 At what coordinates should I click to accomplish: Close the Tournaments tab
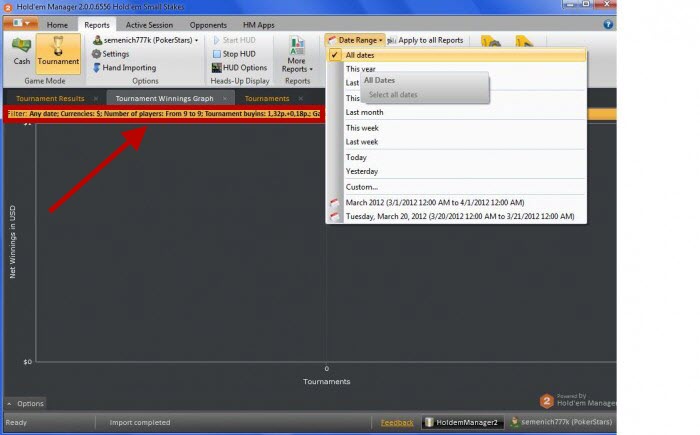tap(301, 99)
